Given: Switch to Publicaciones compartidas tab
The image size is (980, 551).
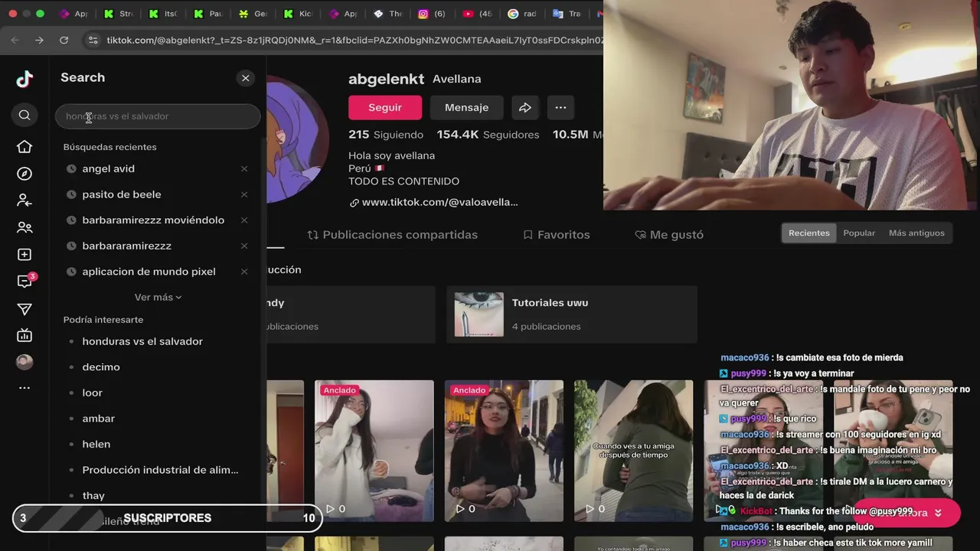Looking at the screenshot, I should [x=392, y=235].
